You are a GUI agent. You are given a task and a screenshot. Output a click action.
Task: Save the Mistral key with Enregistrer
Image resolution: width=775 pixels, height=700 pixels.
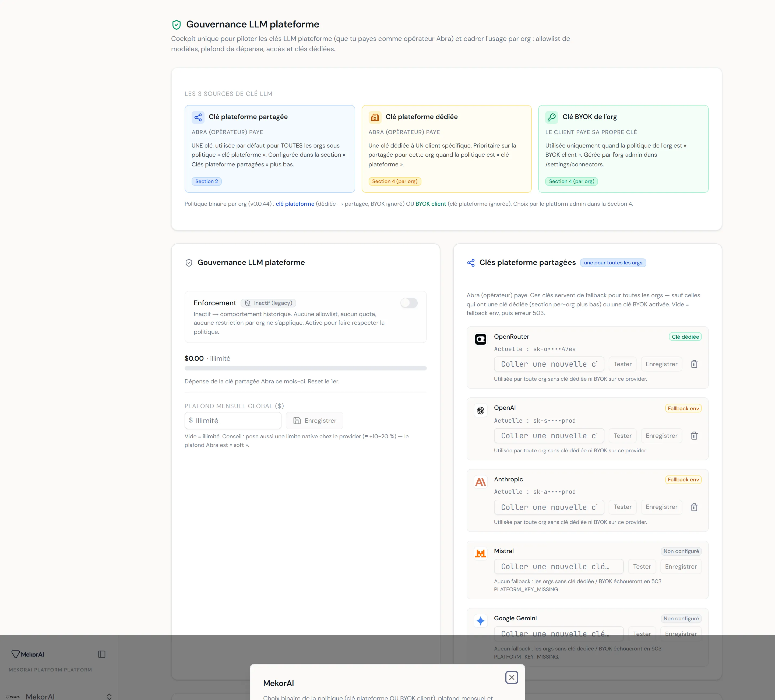(x=681, y=566)
